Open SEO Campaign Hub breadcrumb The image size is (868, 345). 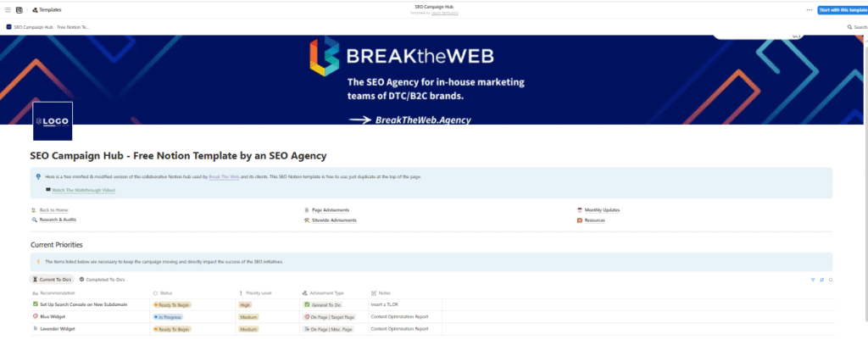[x=48, y=26]
